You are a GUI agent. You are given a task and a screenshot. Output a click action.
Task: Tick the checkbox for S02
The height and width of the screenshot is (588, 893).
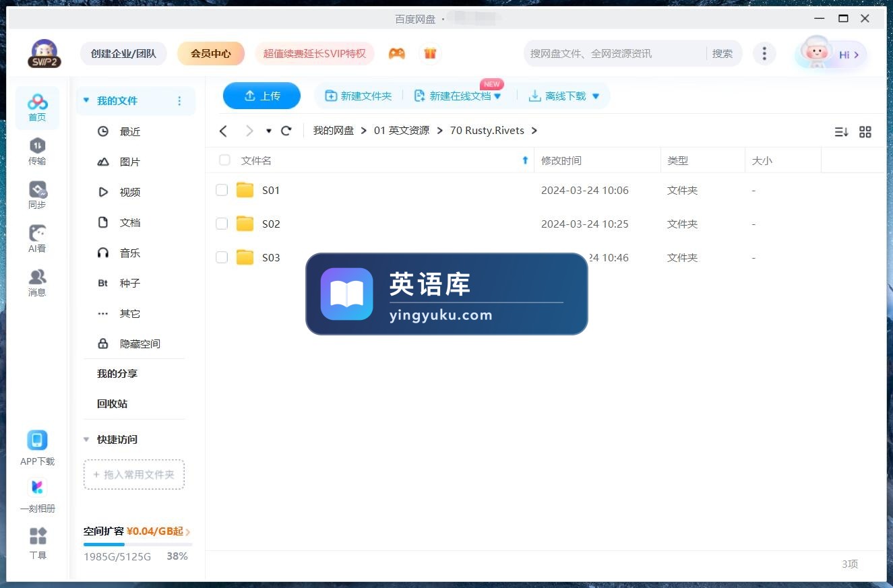[x=222, y=224]
